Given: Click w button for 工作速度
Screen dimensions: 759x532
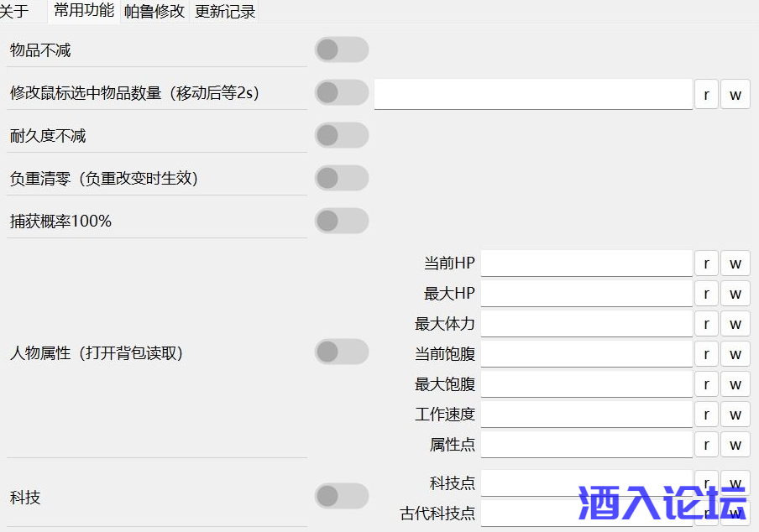Looking at the screenshot, I should 735,415.
